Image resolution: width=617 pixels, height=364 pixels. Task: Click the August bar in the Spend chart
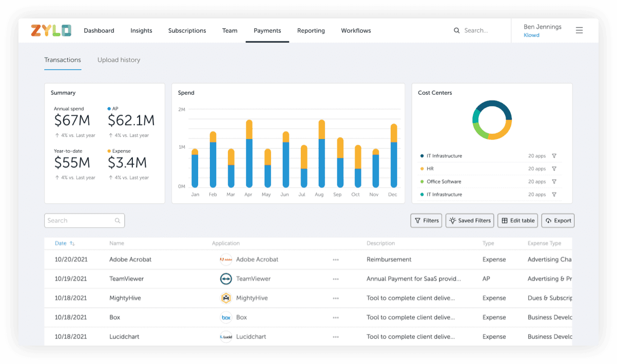coord(322,153)
